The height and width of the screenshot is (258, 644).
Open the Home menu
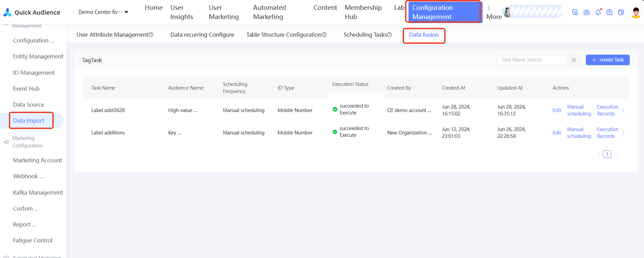[154, 7]
